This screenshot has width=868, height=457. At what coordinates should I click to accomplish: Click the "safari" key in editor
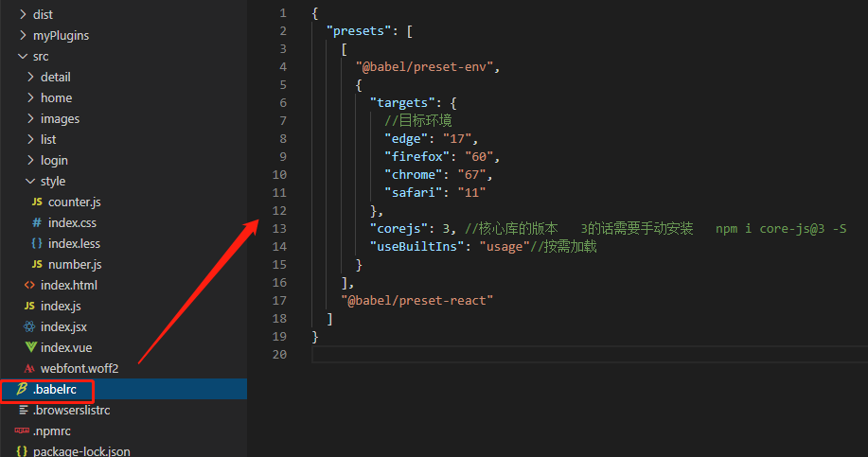[414, 192]
